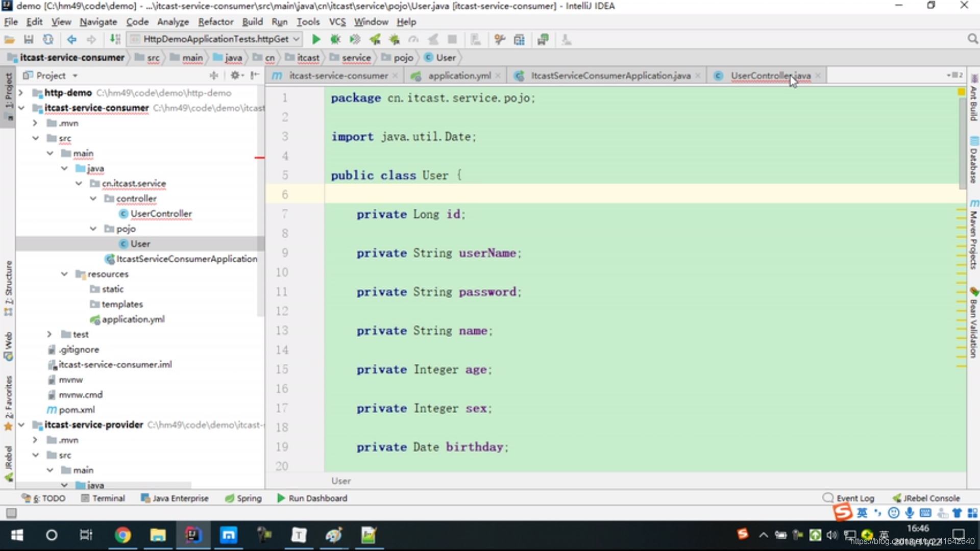Click the Build project icon
This screenshot has width=980, height=551.
(115, 39)
